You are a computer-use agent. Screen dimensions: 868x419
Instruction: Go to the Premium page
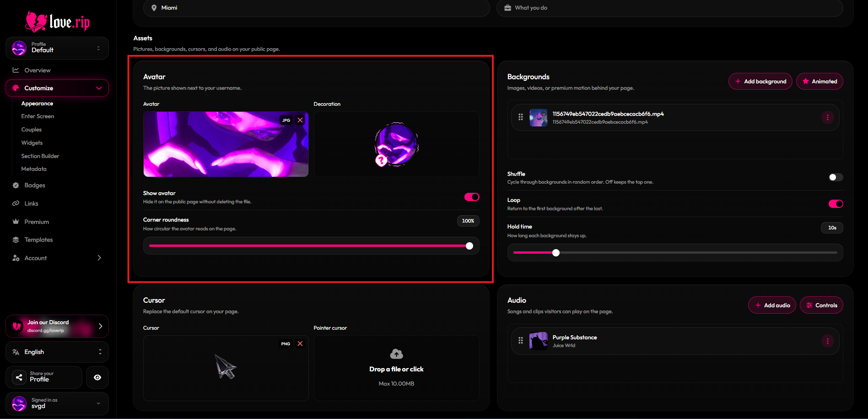(37, 222)
